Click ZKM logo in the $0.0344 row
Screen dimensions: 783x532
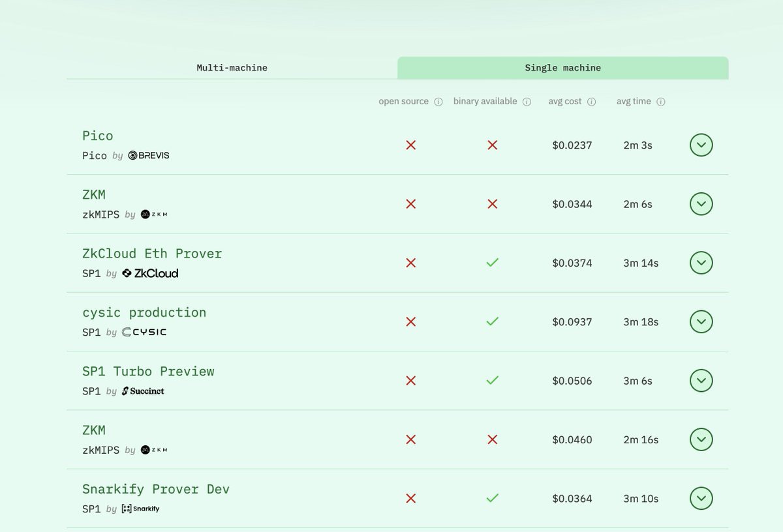pos(154,214)
